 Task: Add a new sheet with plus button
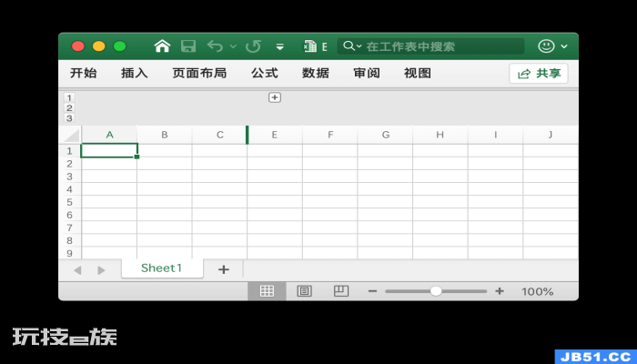(224, 269)
